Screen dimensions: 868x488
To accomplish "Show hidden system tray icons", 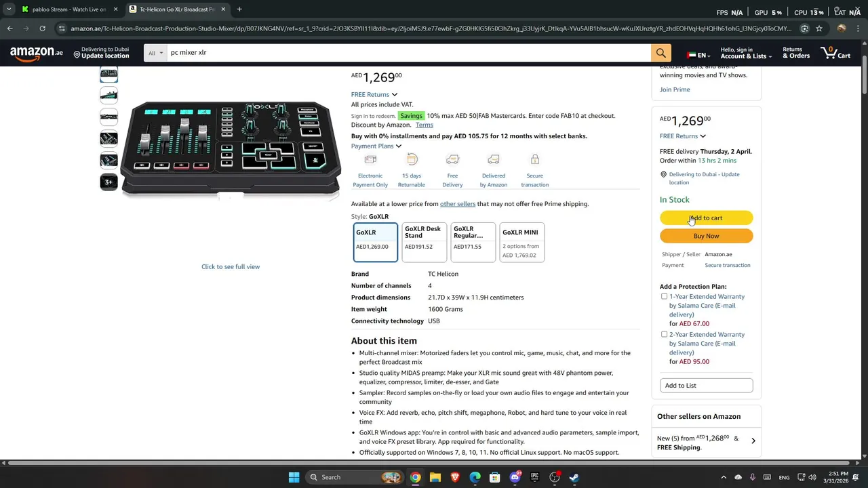I will (724, 477).
